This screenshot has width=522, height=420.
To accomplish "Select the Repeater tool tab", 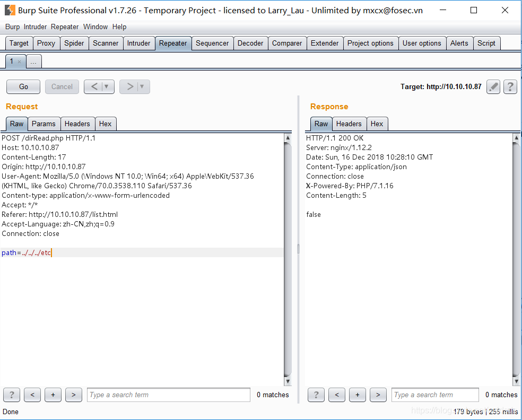I will click(173, 43).
